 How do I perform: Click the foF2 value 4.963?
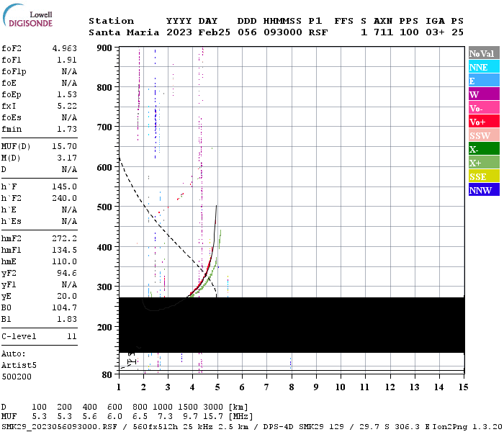coord(65,48)
